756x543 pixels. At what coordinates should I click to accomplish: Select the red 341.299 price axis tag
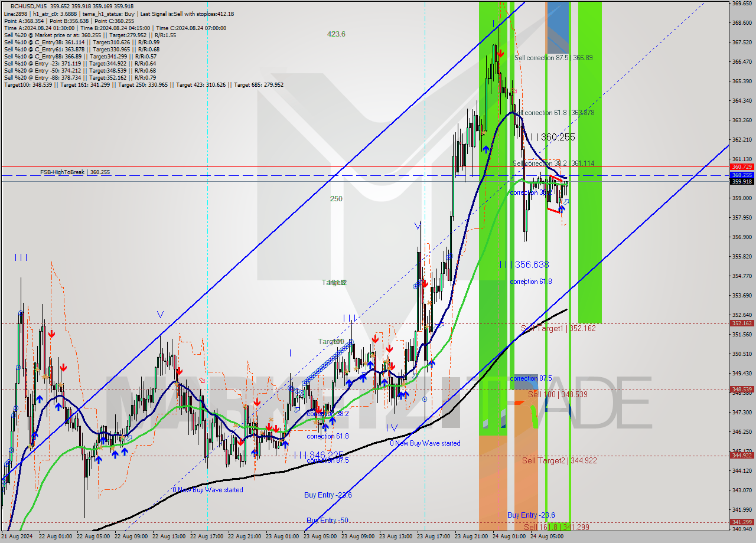pyautogui.click(x=742, y=522)
